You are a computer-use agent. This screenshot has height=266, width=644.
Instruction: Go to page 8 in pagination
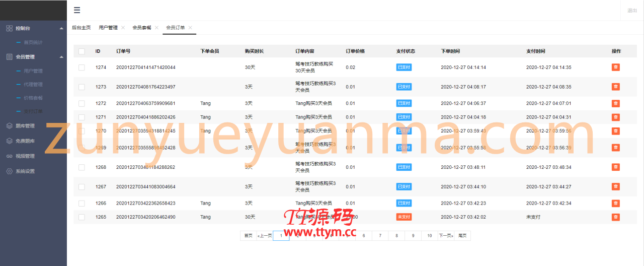point(396,236)
